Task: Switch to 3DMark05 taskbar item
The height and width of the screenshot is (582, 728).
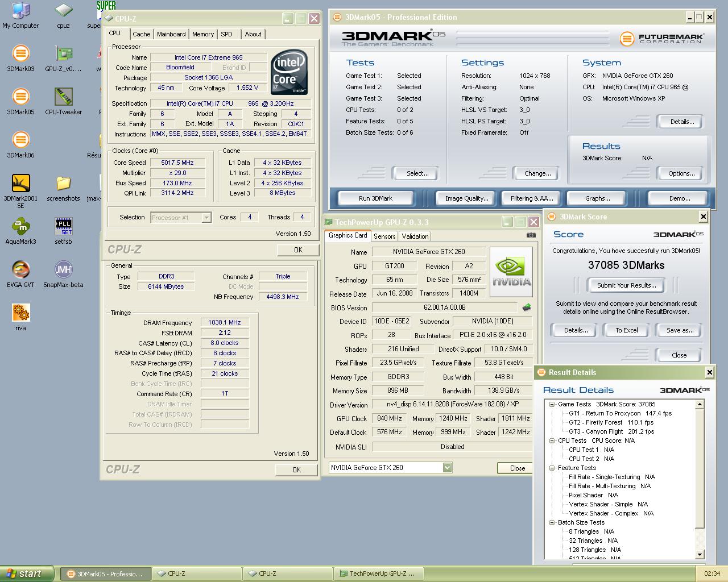Action: tap(105, 573)
